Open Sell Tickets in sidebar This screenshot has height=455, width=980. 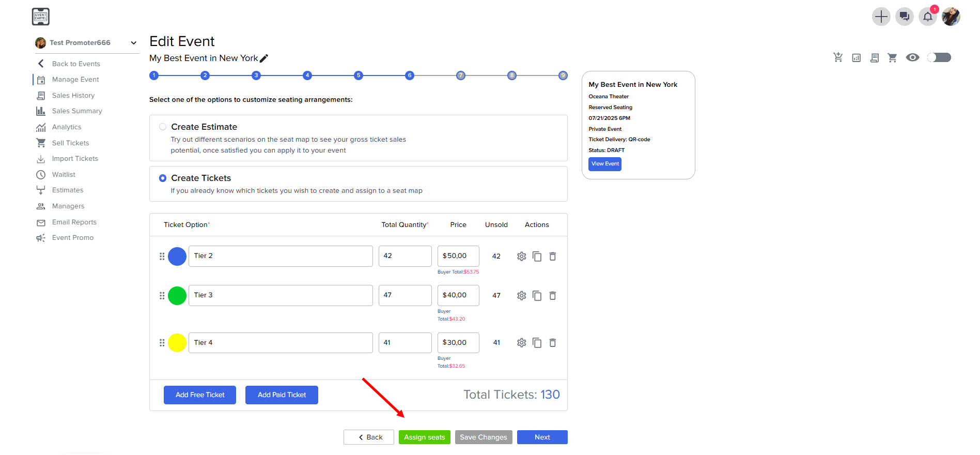point(70,143)
